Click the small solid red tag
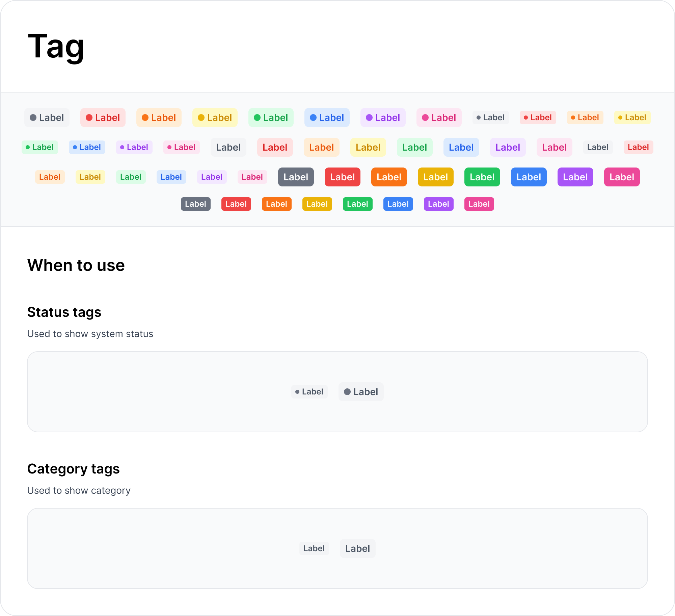The height and width of the screenshot is (616, 675). (x=236, y=204)
